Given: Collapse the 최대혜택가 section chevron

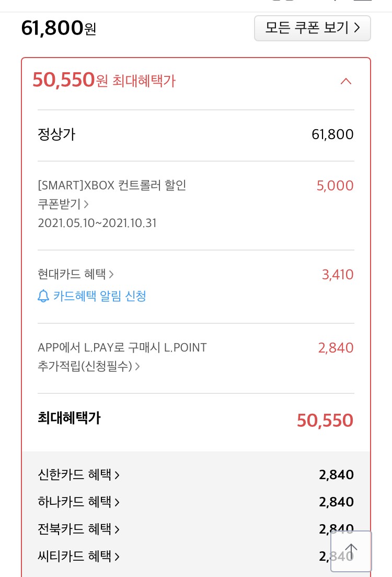Looking at the screenshot, I should (x=345, y=81).
